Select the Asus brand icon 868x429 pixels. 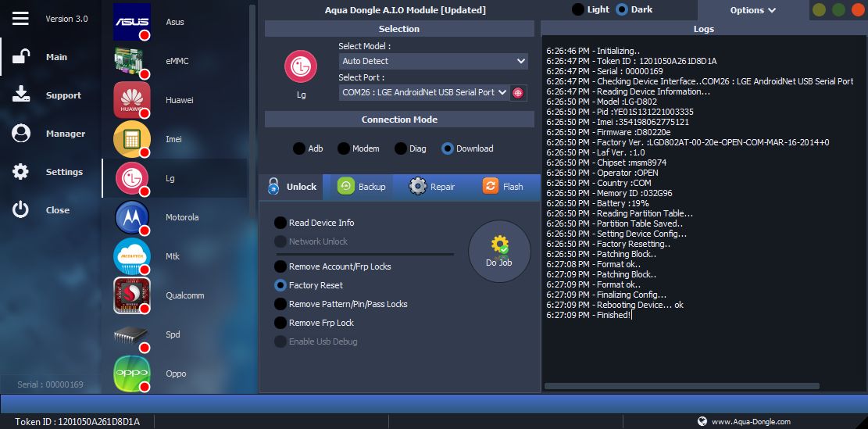click(x=132, y=22)
